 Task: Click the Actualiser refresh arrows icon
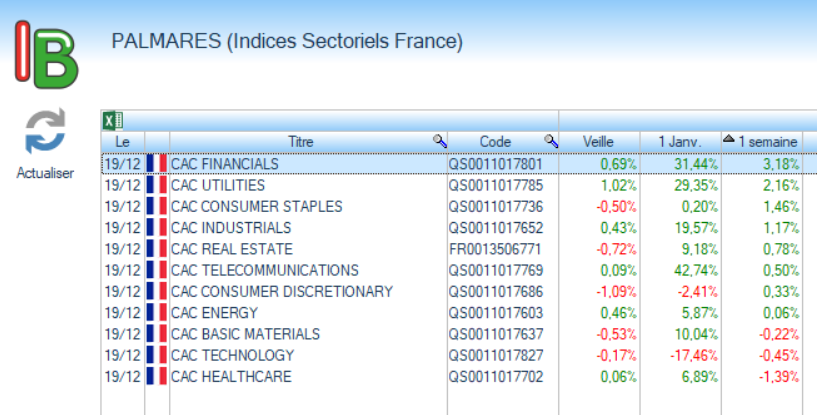coord(45,133)
